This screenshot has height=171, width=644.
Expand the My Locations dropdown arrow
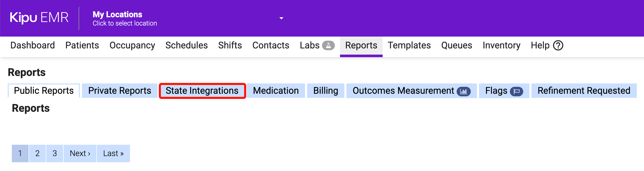point(281,18)
